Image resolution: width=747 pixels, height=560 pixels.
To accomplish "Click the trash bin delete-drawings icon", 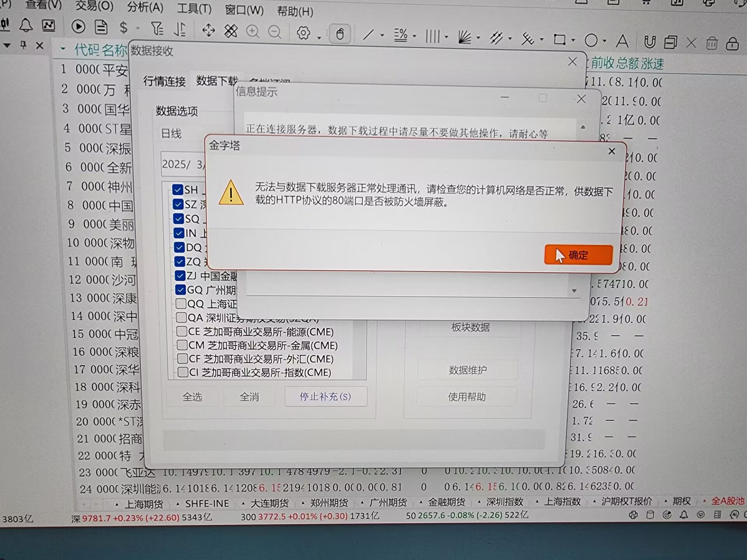I will [x=712, y=43].
